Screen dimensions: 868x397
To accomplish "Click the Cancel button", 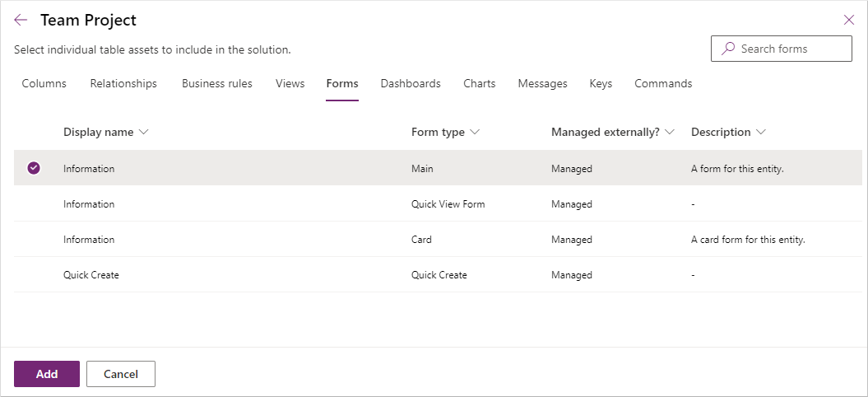I will click(x=121, y=374).
